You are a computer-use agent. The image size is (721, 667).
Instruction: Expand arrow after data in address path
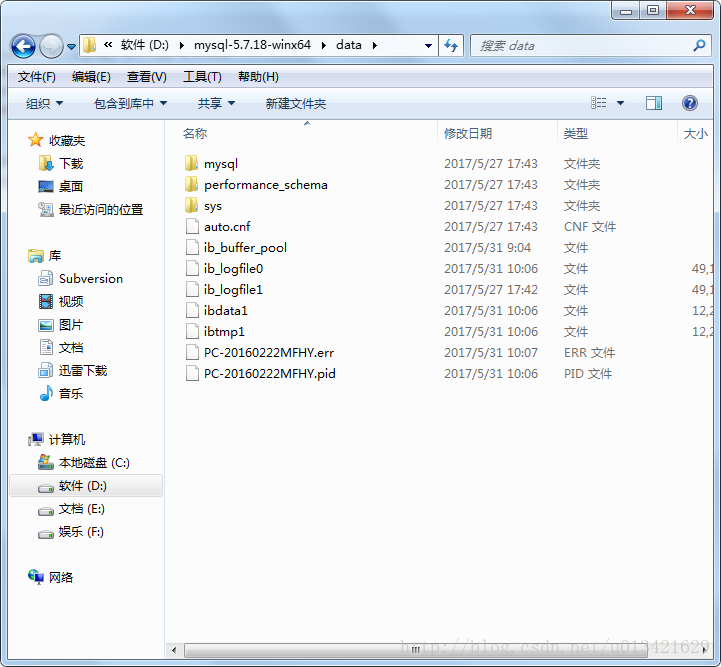375,46
